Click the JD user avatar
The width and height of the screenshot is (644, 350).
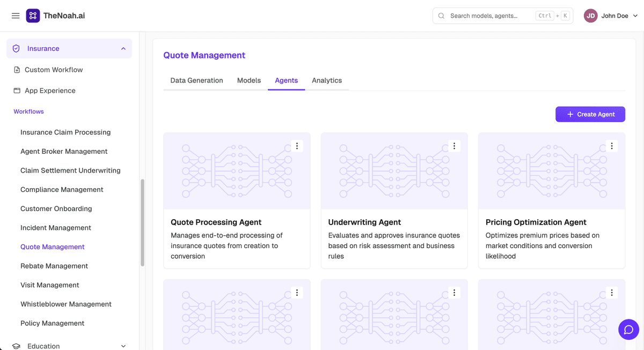pos(591,16)
